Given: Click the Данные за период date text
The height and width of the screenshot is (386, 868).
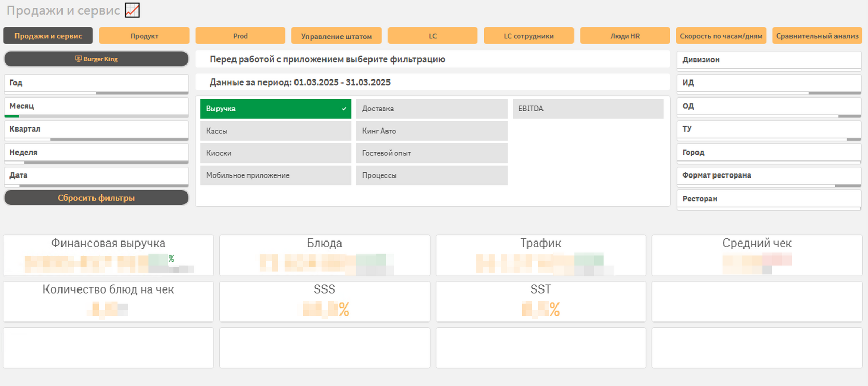Looking at the screenshot, I should [x=300, y=82].
